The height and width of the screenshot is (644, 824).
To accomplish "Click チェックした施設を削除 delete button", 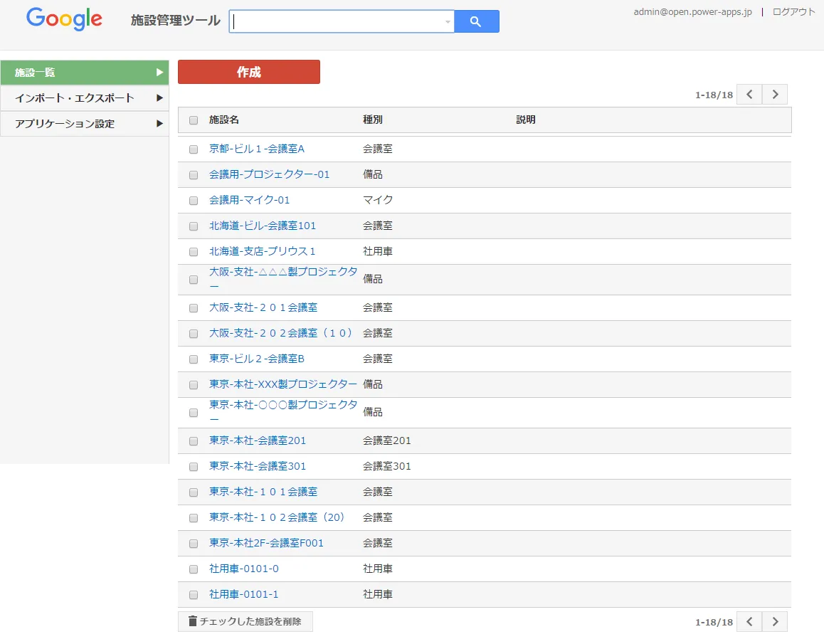I will (245, 621).
